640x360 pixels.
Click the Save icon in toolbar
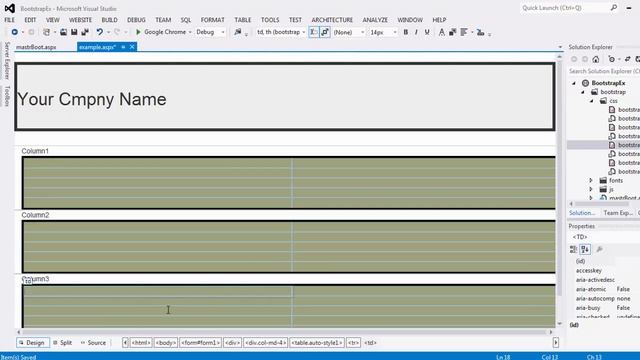[74, 32]
